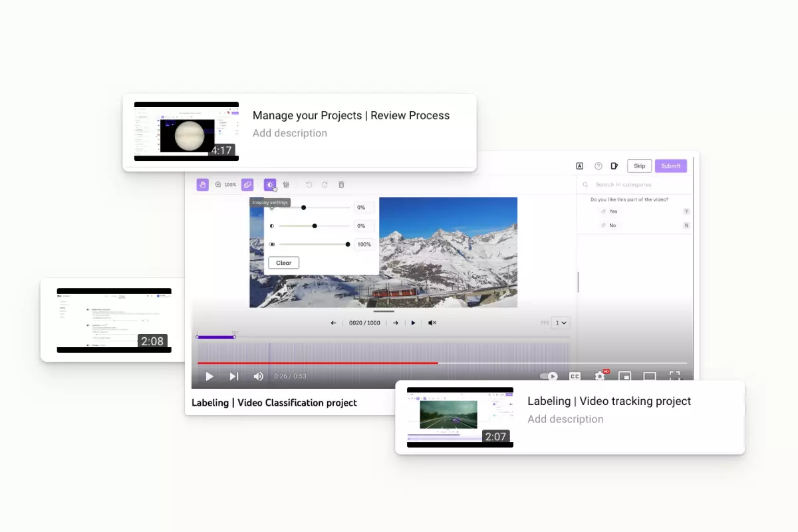Open YouTube player settings gear
The height and width of the screenshot is (532, 798).
600,376
